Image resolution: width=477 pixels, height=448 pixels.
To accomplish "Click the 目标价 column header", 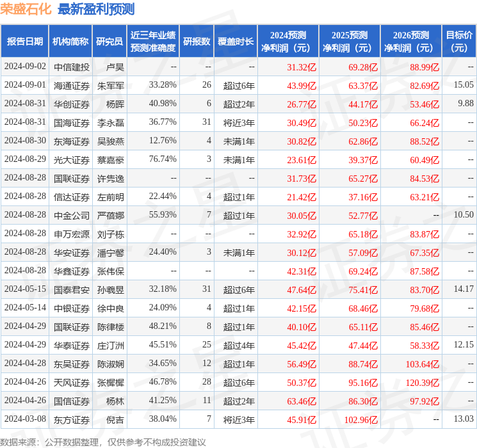I will (458, 41).
